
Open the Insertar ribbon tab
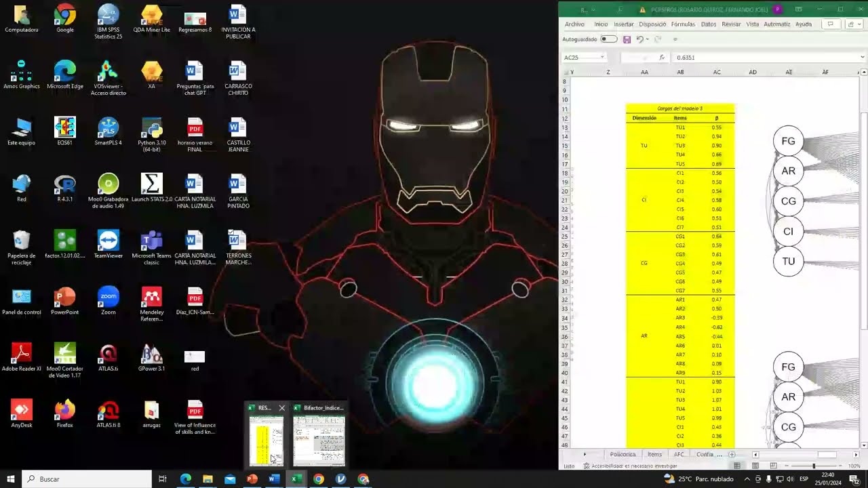[623, 24]
